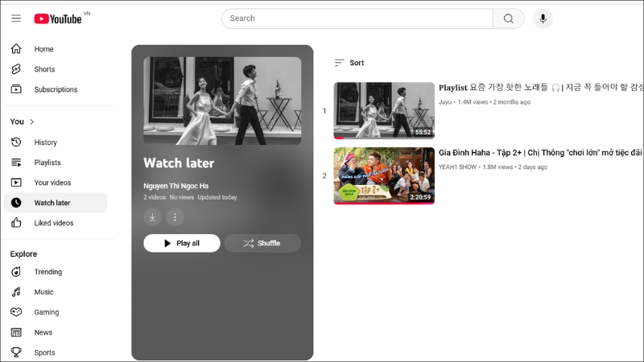
Task: Click into the Search input field
Action: click(x=357, y=19)
